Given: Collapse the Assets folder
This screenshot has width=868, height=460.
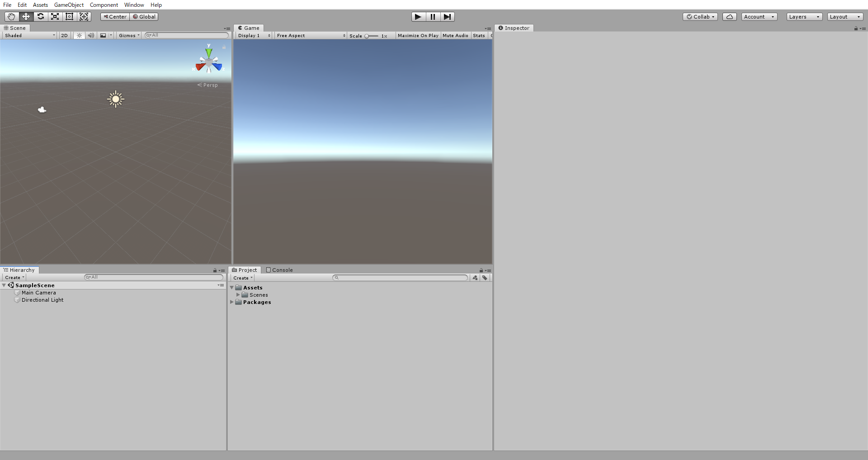Looking at the screenshot, I should (232, 288).
